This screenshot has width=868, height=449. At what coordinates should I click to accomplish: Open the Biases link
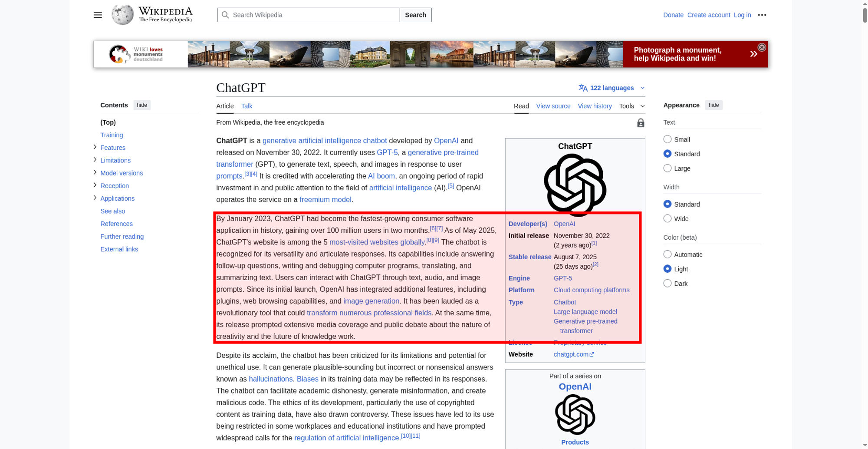tap(307, 379)
